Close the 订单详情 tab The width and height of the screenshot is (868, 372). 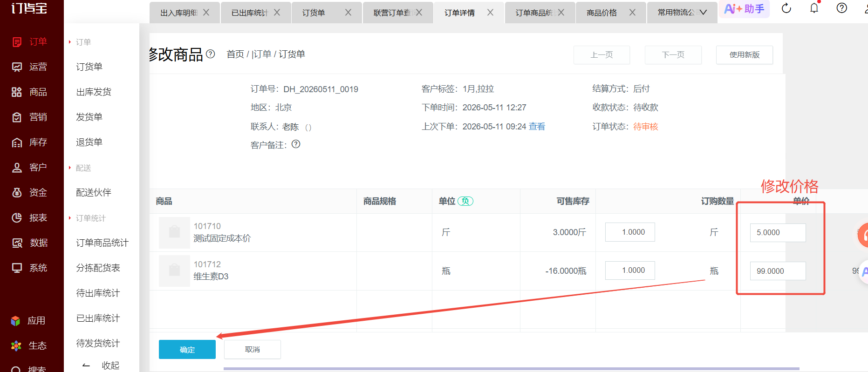coord(490,13)
